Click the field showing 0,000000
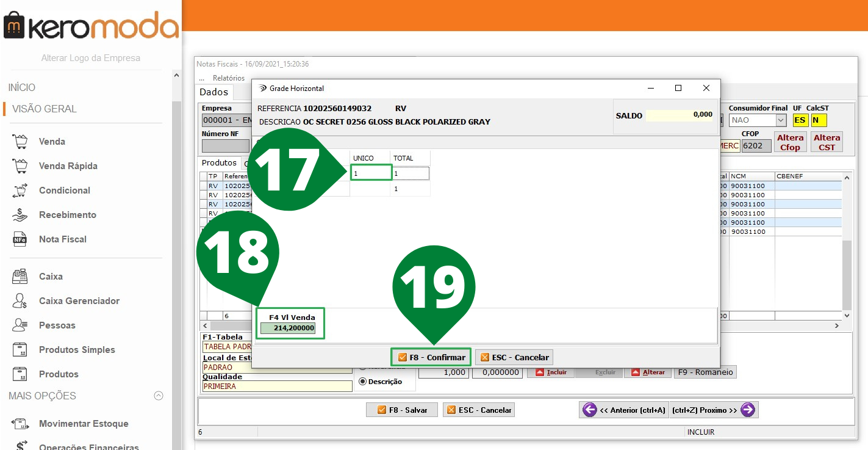 point(498,372)
